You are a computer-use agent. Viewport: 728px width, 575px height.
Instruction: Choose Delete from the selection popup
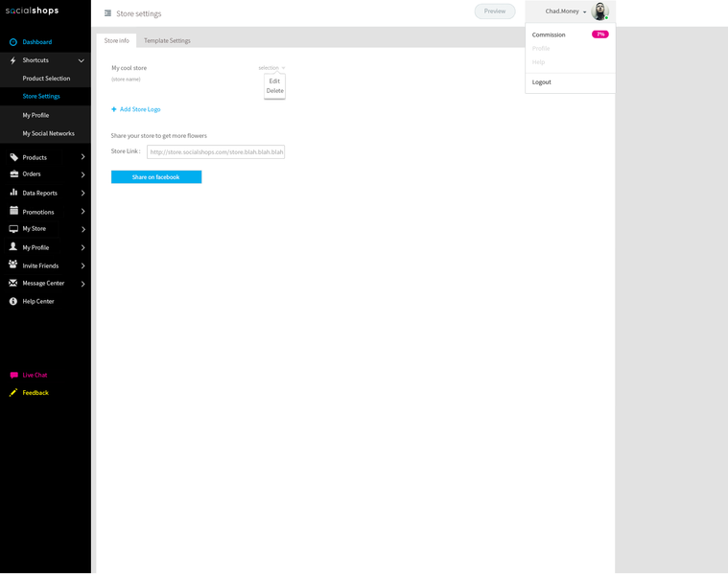[275, 91]
